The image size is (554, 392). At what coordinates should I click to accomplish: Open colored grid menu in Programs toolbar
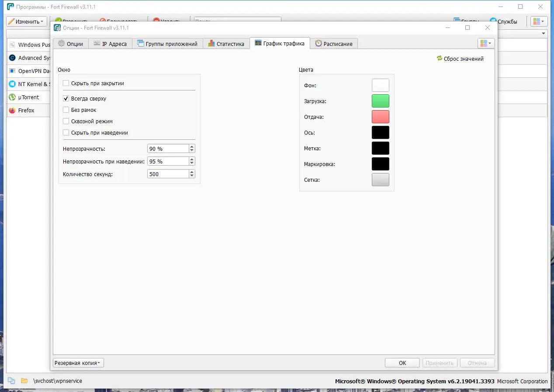(x=539, y=21)
